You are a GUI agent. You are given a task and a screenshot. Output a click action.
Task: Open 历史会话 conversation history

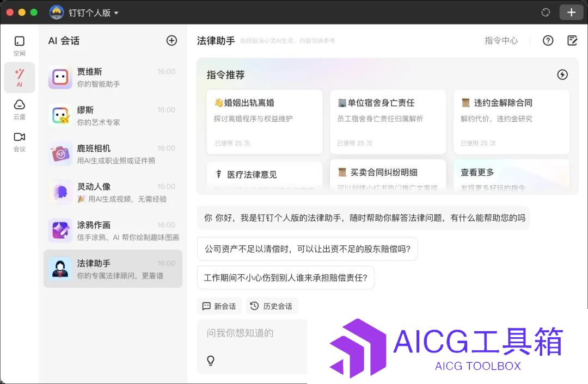[x=272, y=306]
